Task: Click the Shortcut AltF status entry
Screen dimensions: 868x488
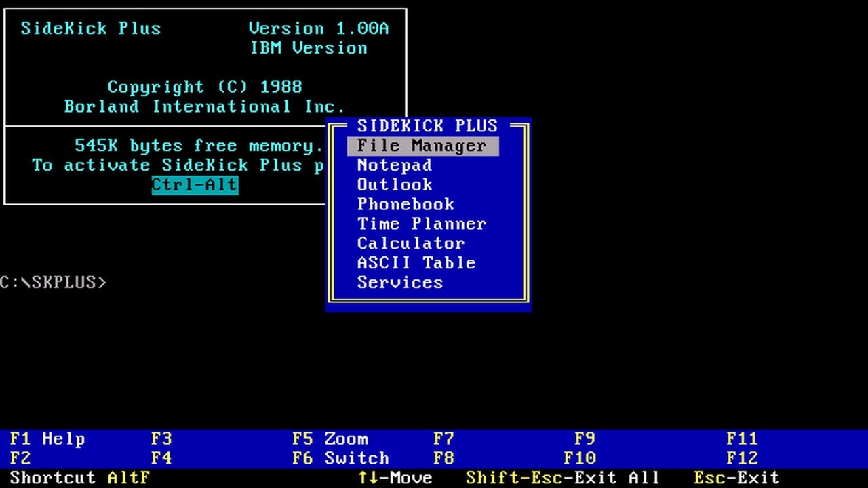Action: pos(80,479)
